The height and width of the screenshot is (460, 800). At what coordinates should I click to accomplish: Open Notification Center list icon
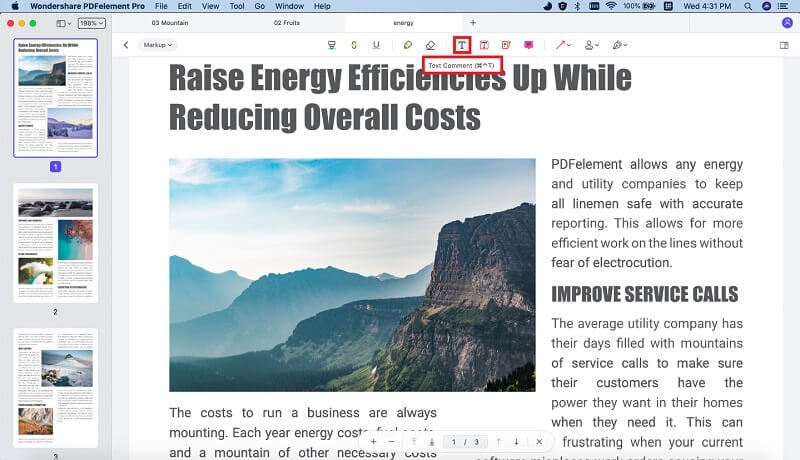[x=783, y=6]
